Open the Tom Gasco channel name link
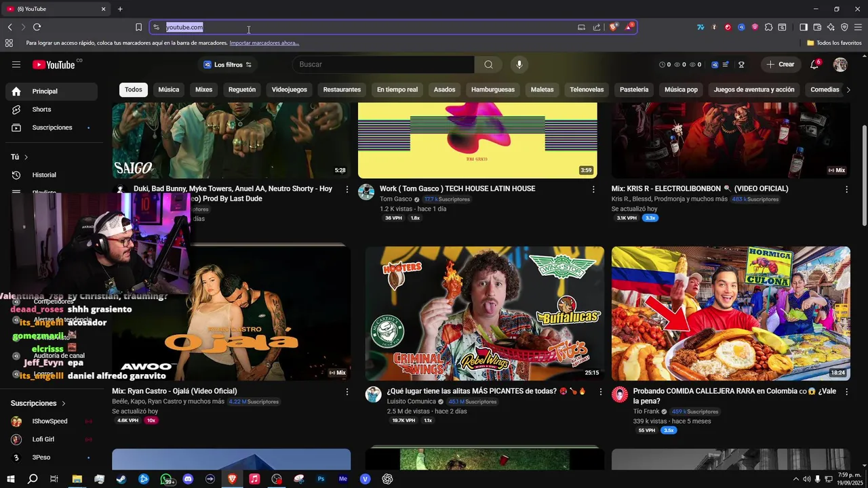 (x=396, y=199)
